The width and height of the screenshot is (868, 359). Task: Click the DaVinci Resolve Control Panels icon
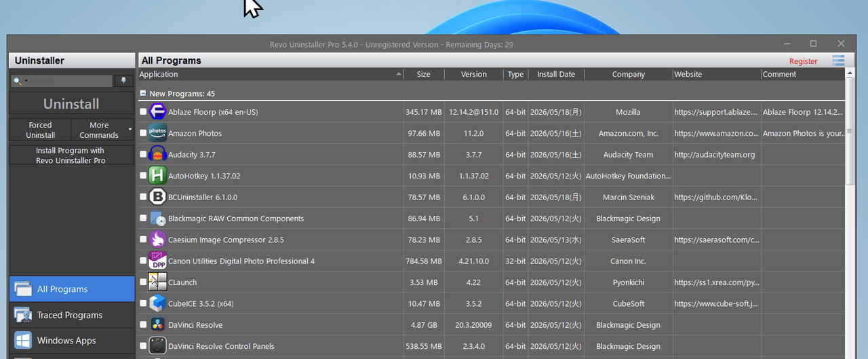[157, 346]
